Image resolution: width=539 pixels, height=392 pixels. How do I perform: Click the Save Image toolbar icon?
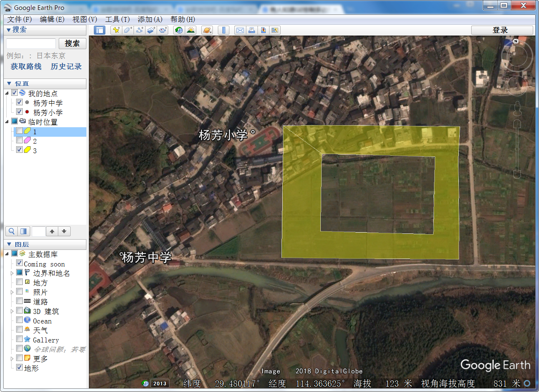point(263,30)
